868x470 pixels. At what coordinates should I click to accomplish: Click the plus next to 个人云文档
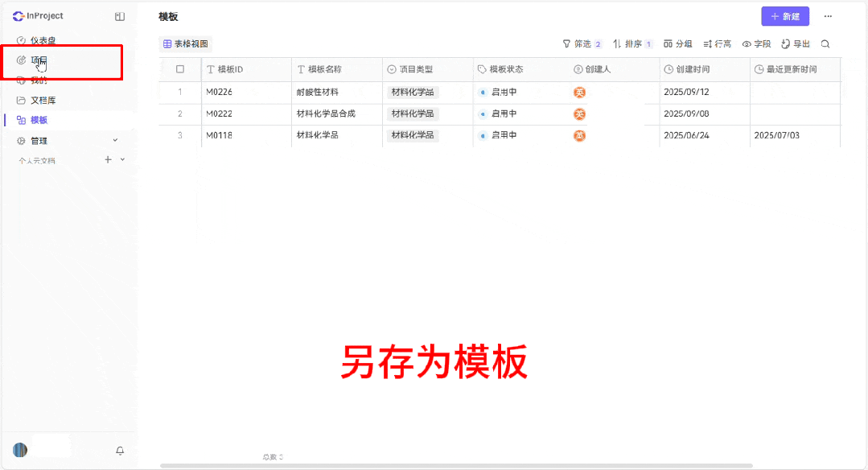[108, 159]
